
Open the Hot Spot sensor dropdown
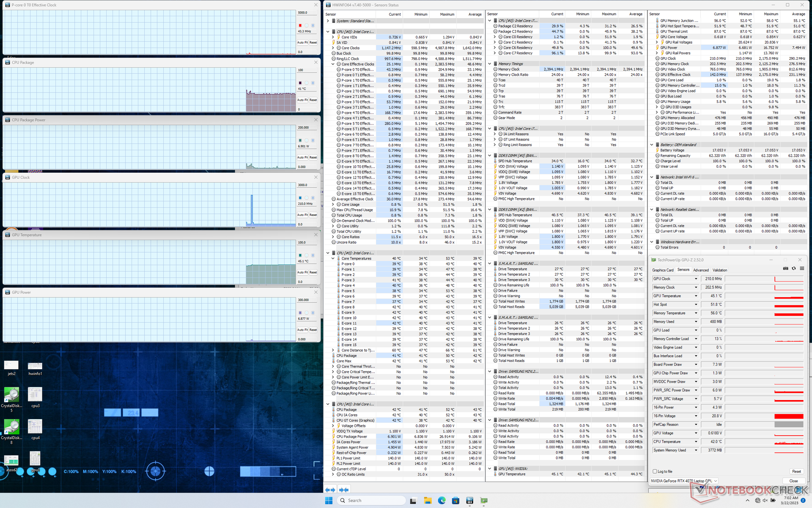pos(696,304)
